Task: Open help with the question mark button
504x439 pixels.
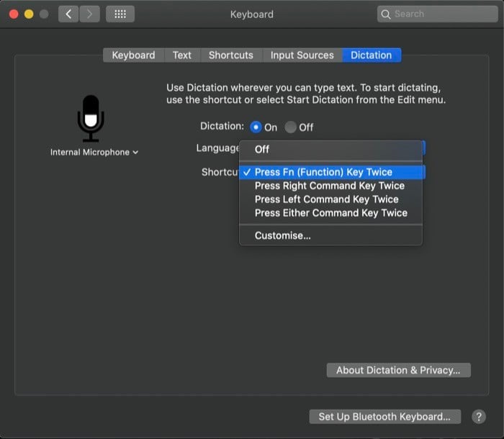Action: point(479,417)
